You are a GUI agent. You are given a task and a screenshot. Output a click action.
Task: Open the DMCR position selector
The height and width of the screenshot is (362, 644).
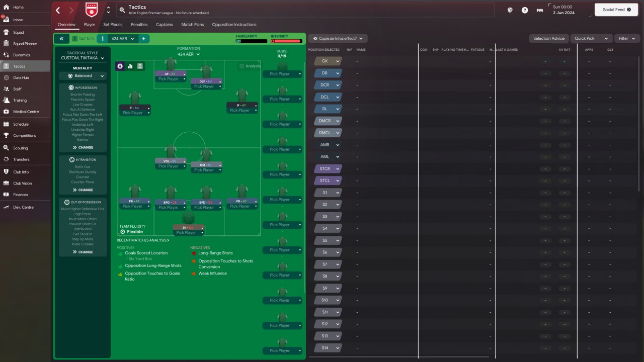pos(328,121)
